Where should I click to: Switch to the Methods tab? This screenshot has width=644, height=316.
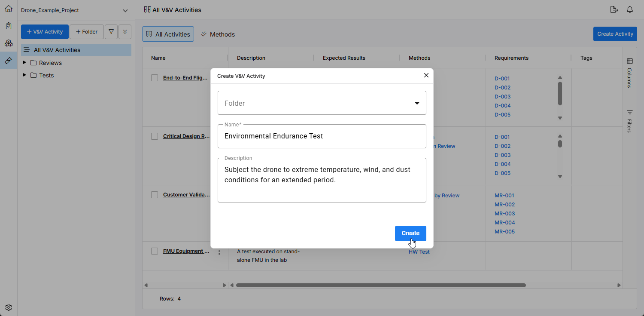coord(218,34)
